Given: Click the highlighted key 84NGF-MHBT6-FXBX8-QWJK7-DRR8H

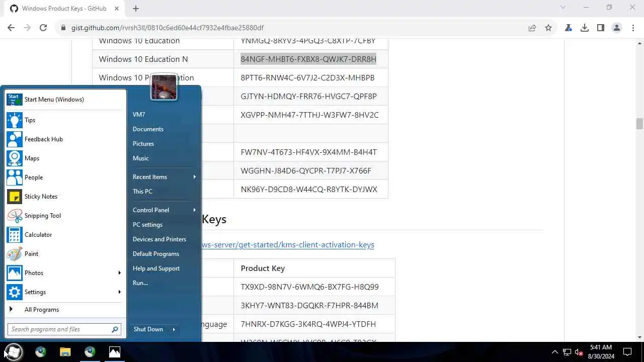Looking at the screenshot, I should pyautogui.click(x=308, y=59).
